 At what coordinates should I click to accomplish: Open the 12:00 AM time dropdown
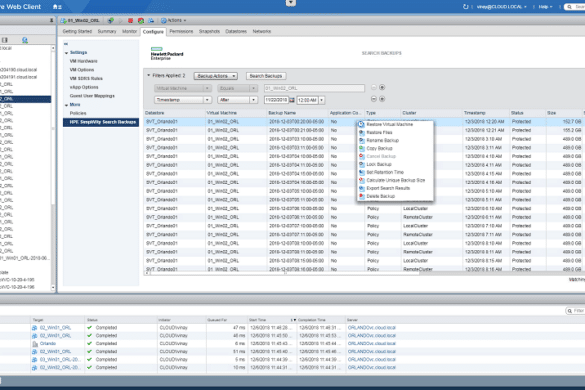(x=322, y=100)
